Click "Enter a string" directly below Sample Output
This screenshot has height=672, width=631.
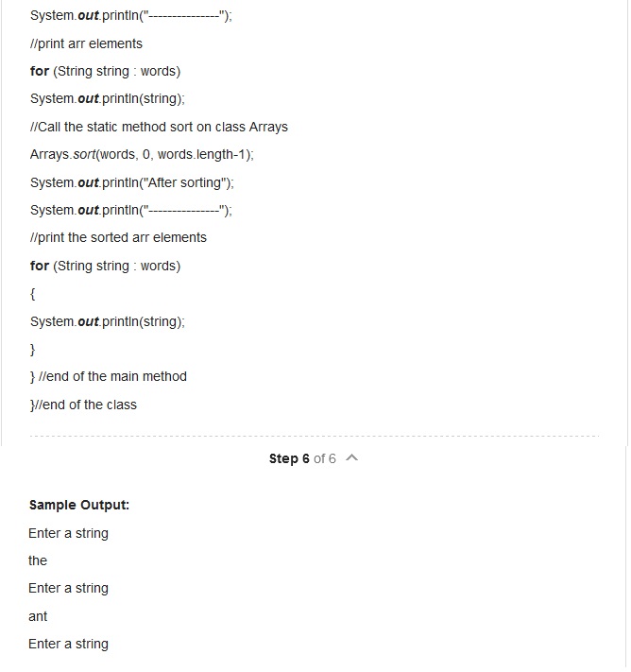click(x=68, y=533)
